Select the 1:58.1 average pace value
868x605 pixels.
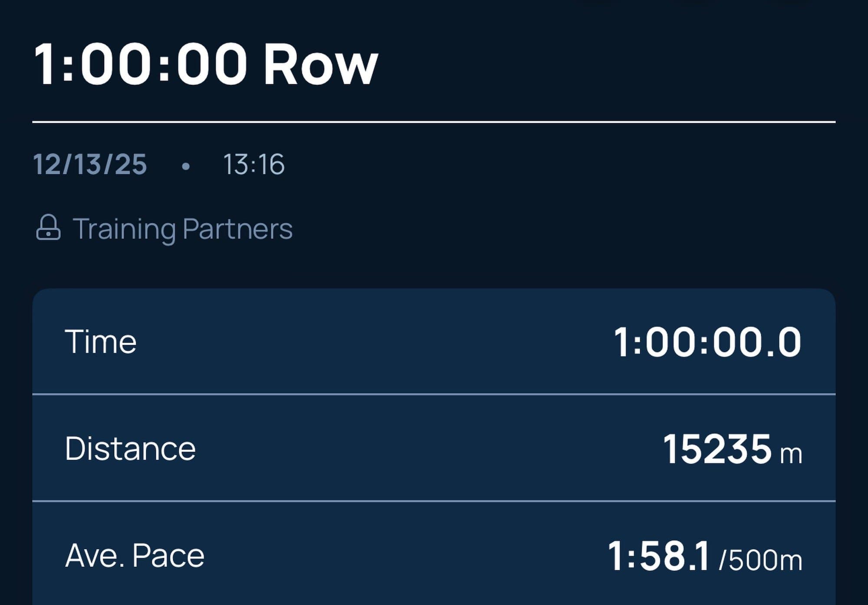tap(658, 556)
